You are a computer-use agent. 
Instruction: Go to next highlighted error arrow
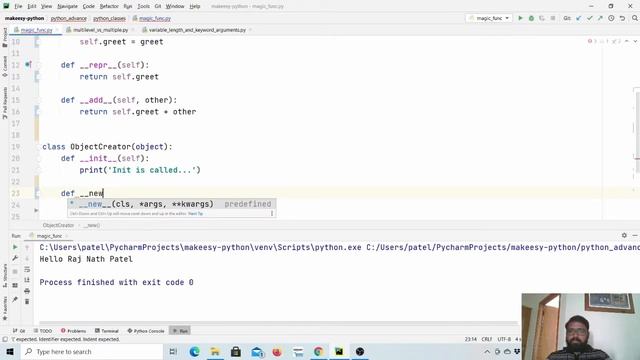[635, 41]
